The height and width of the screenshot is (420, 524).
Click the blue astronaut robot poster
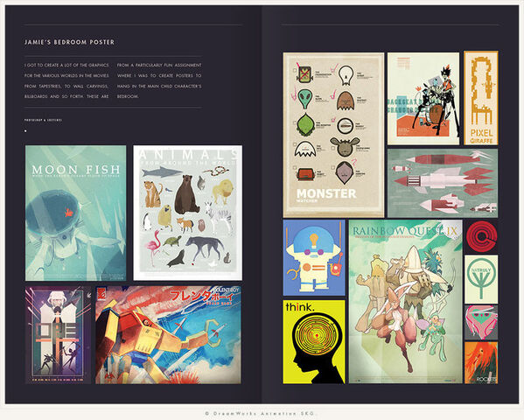point(314,258)
